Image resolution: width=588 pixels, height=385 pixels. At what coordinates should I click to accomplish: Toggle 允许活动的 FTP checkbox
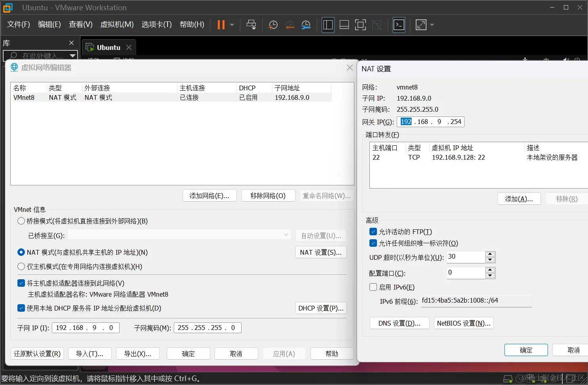pos(373,232)
